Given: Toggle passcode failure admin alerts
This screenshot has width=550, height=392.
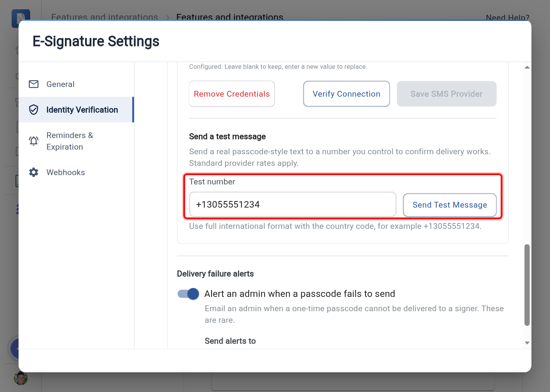Looking at the screenshot, I should pos(188,294).
